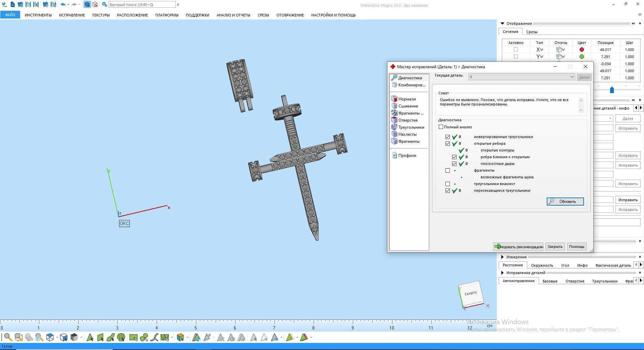Collapse the Отображение panel
Image resolution: width=644 pixels, height=350 pixels.
point(502,24)
